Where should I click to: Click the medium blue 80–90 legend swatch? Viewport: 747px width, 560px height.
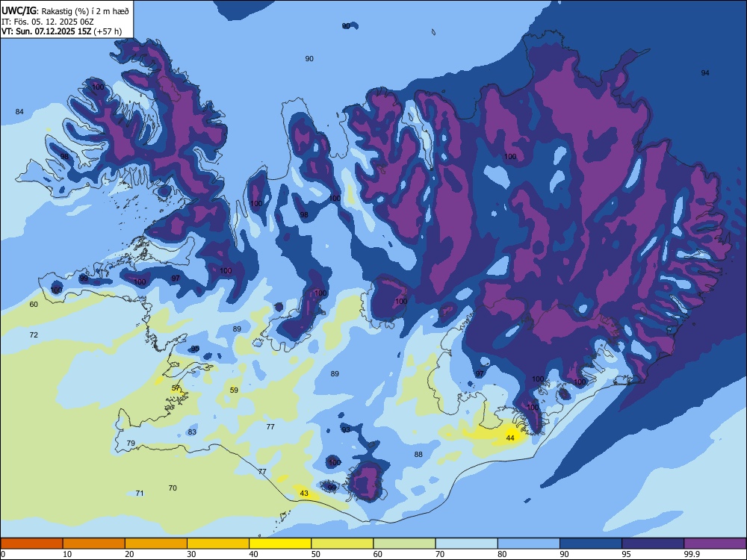click(x=529, y=544)
